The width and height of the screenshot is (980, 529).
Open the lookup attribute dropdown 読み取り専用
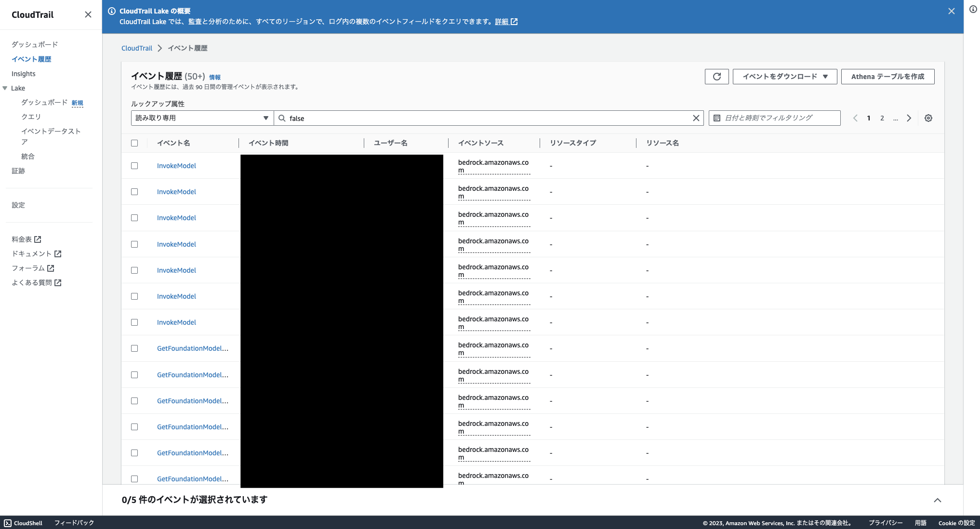pyautogui.click(x=202, y=118)
